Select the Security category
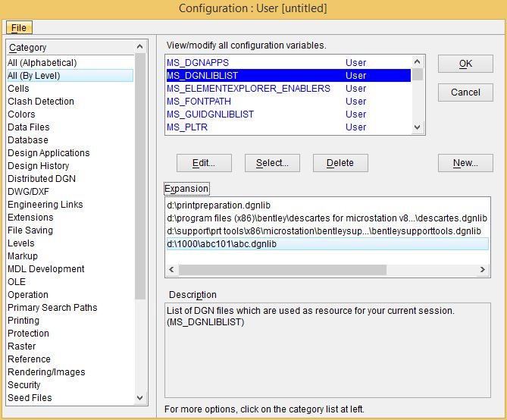The width and height of the screenshot is (507, 420). click(x=70, y=385)
